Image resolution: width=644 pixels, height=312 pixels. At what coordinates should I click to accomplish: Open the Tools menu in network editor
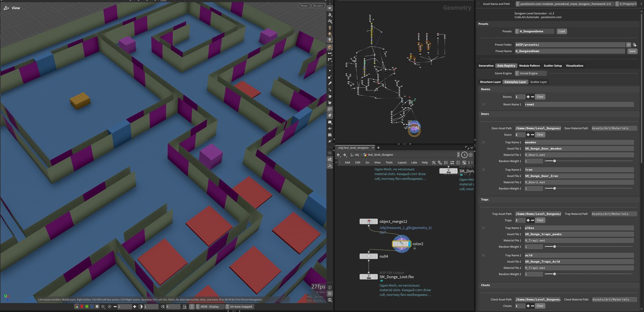[x=389, y=162]
